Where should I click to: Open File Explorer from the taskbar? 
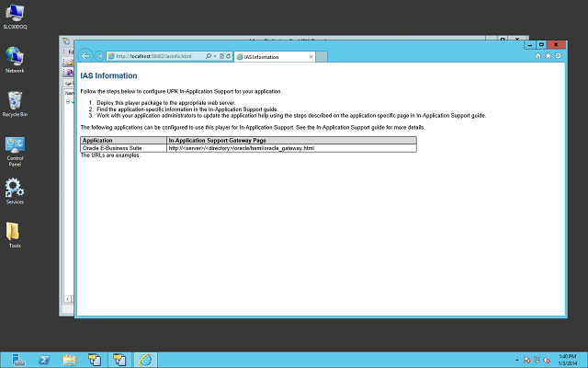pyautogui.click(x=69, y=359)
